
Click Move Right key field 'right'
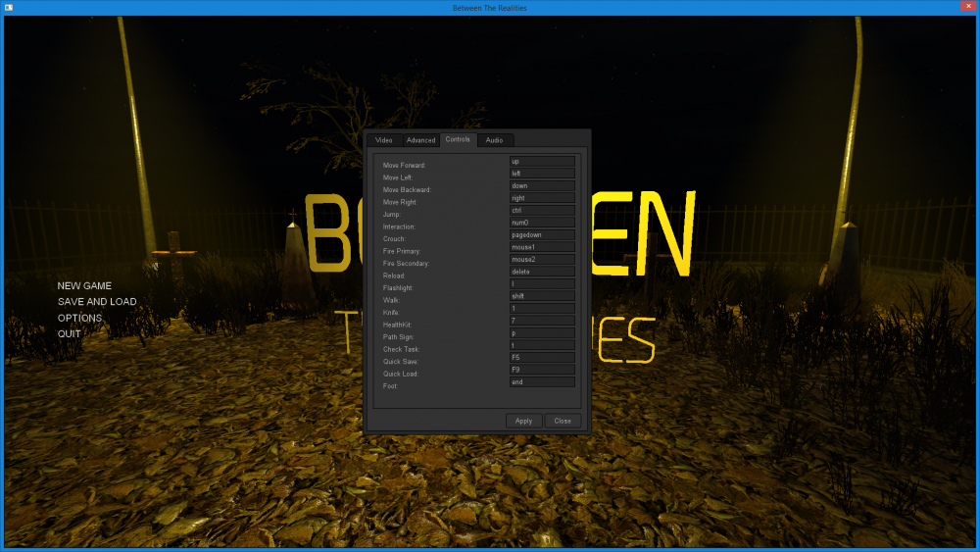pos(542,197)
